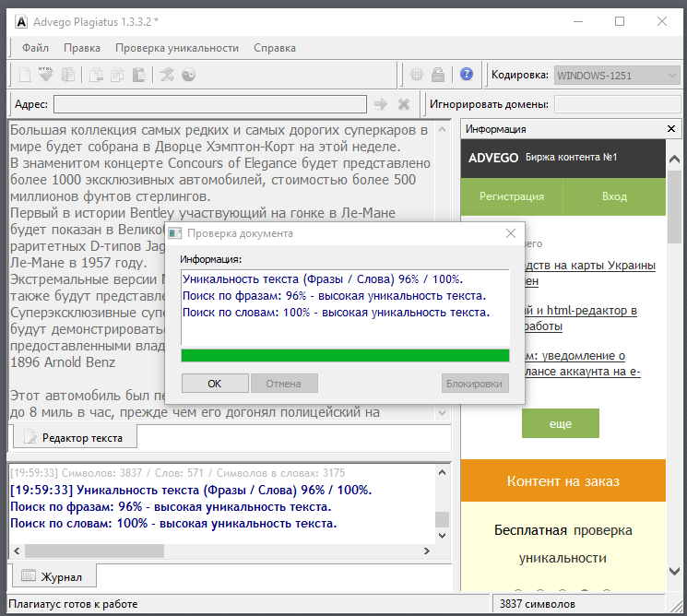Click the green еще button

tap(560, 423)
